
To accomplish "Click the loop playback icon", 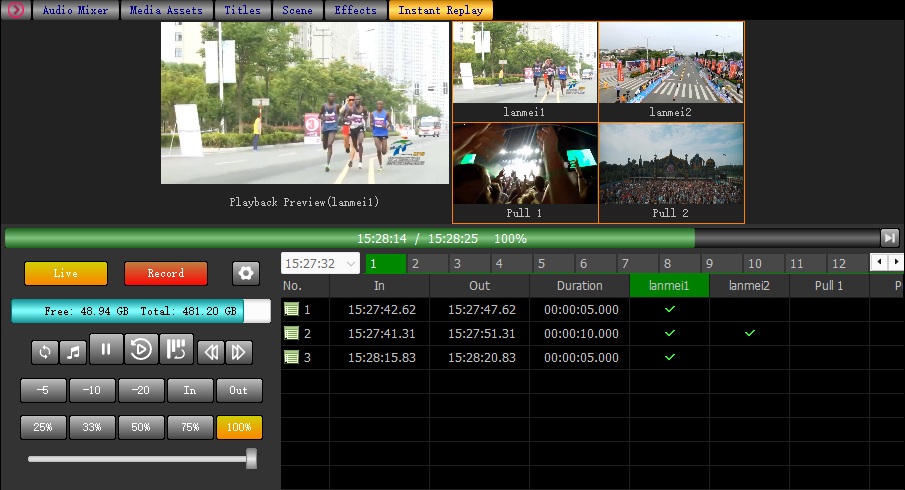I will tap(44, 351).
